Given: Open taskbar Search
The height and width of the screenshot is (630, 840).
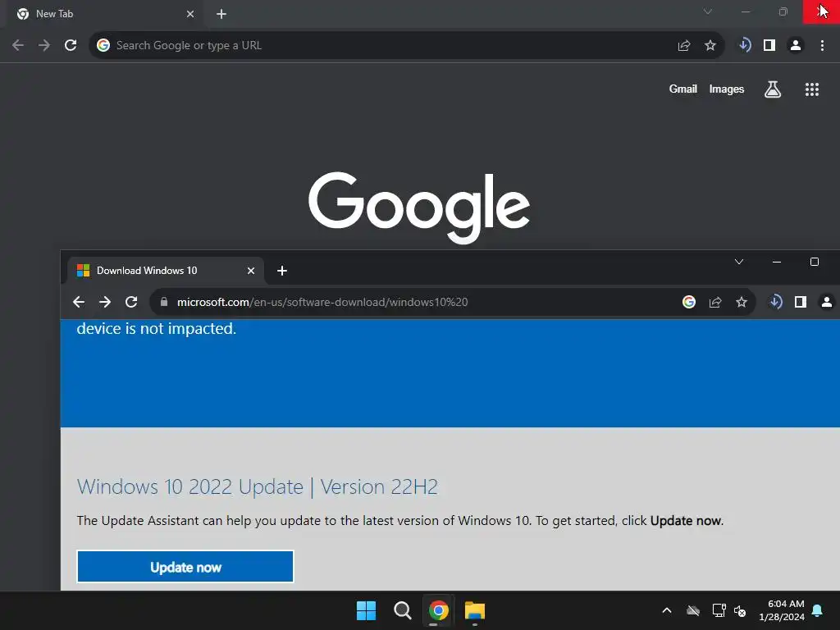Looking at the screenshot, I should click(x=402, y=610).
